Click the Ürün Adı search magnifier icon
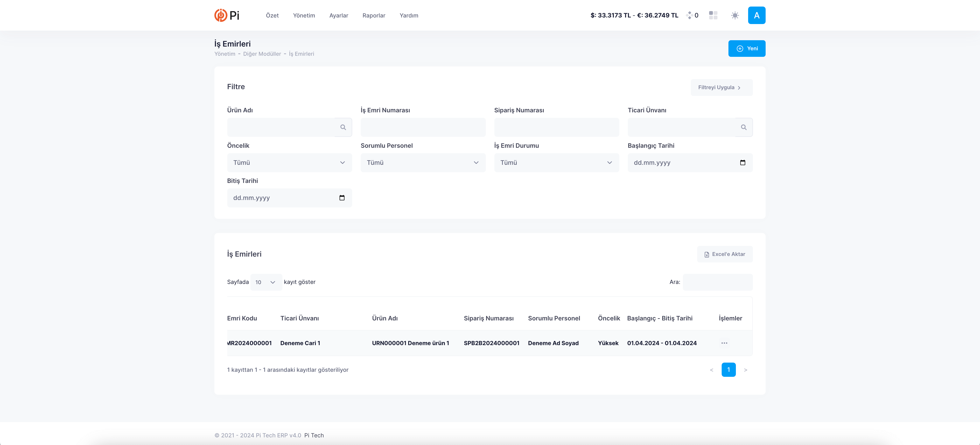This screenshot has height=445, width=980. point(343,127)
